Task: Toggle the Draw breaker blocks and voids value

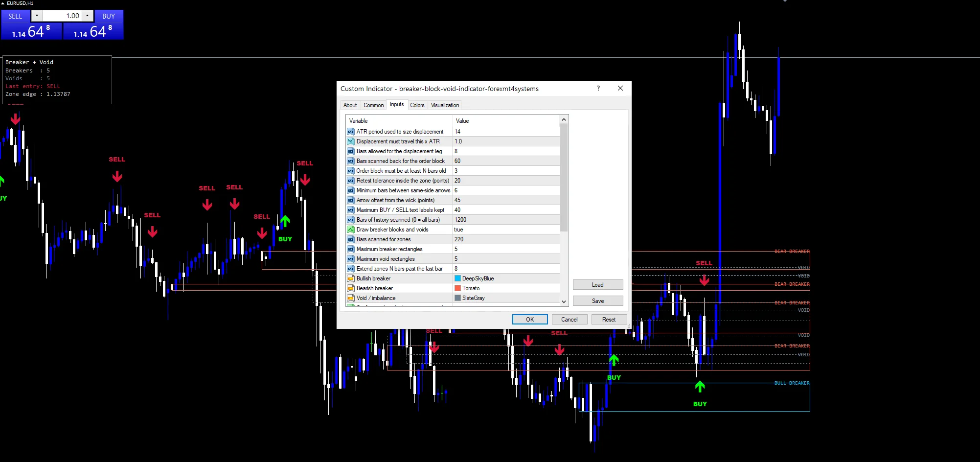Action: pyautogui.click(x=506, y=230)
